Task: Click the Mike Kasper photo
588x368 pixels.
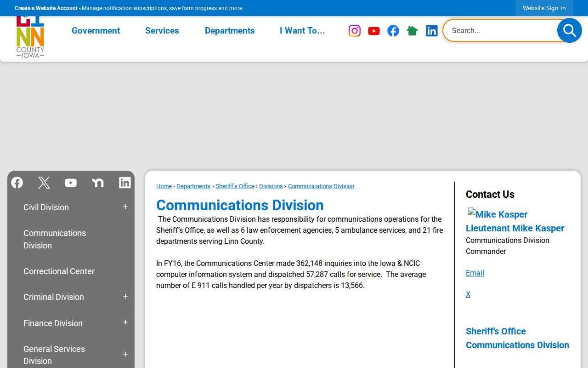Action: (x=498, y=214)
